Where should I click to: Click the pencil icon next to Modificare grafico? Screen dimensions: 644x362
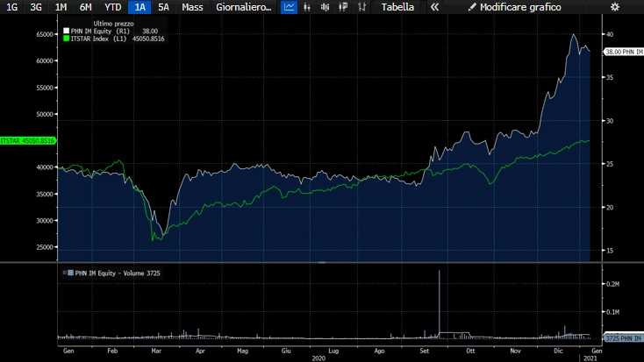point(472,7)
